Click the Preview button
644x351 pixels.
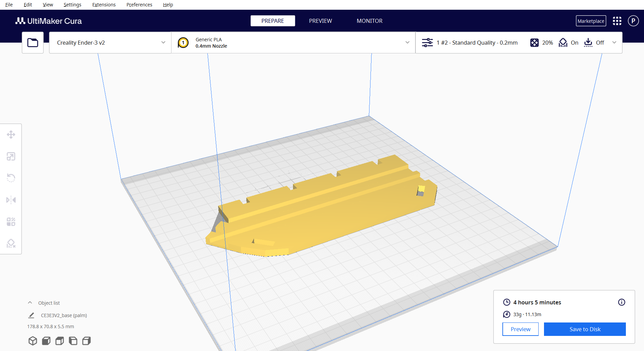click(x=521, y=329)
